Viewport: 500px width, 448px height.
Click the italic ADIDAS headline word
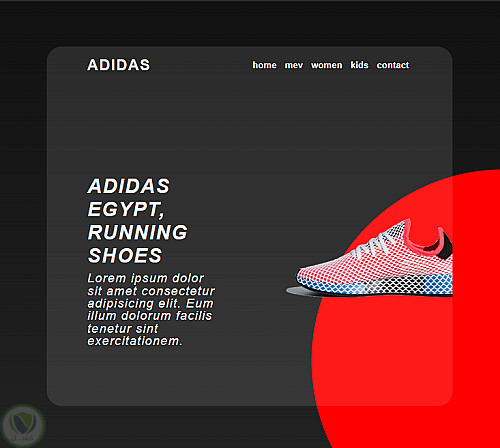(129, 186)
